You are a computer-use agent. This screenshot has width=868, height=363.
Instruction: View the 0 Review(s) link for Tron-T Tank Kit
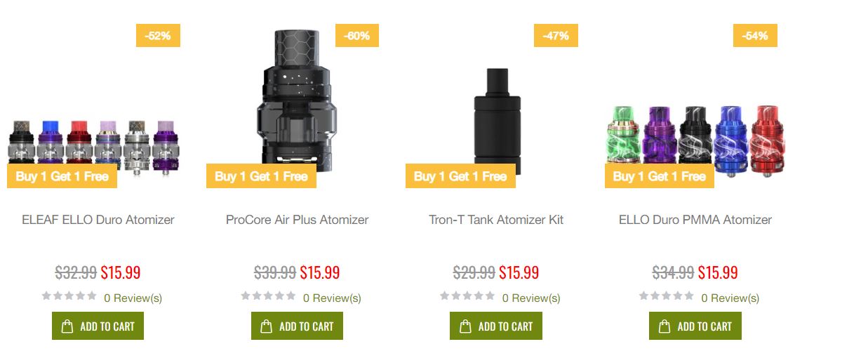click(x=531, y=298)
